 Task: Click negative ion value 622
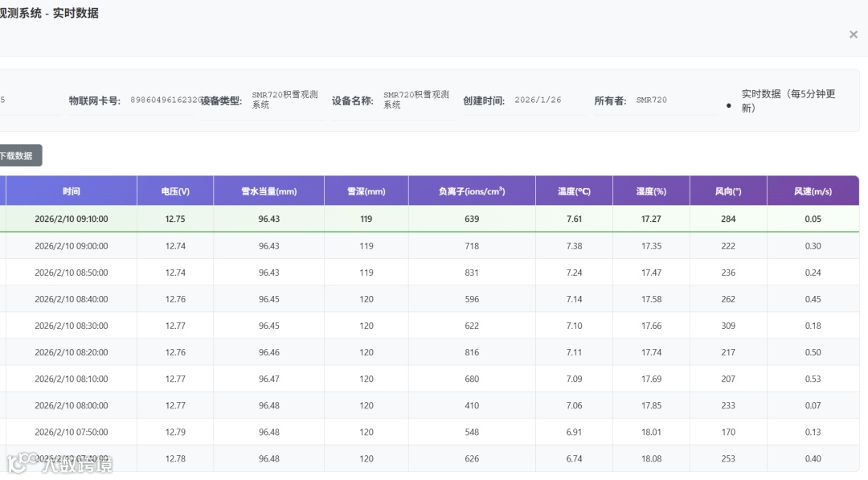pos(472,326)
